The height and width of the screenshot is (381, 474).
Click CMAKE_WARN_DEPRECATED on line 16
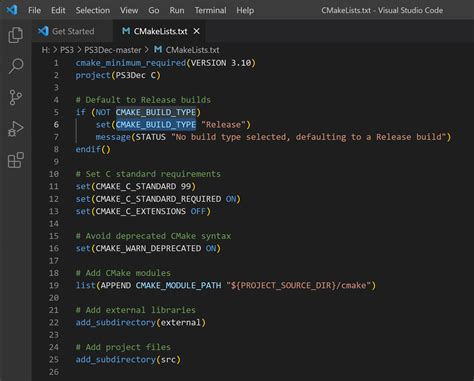(148, 248)
